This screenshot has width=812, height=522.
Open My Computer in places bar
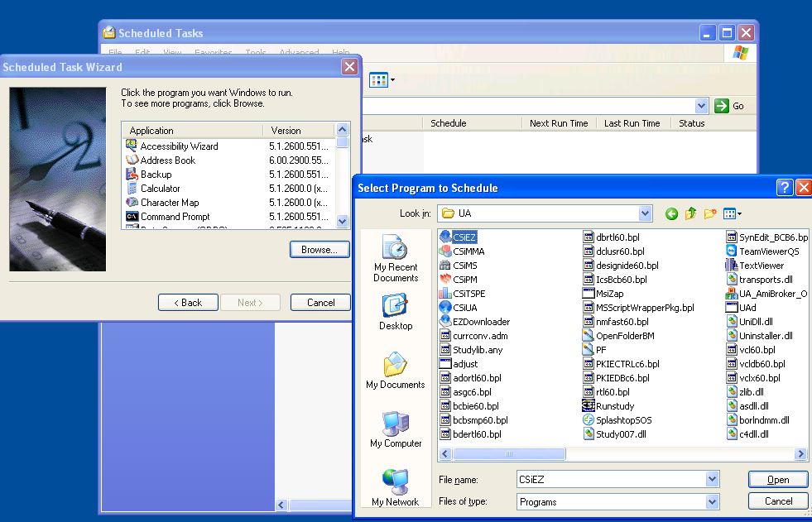coord(396,429)
